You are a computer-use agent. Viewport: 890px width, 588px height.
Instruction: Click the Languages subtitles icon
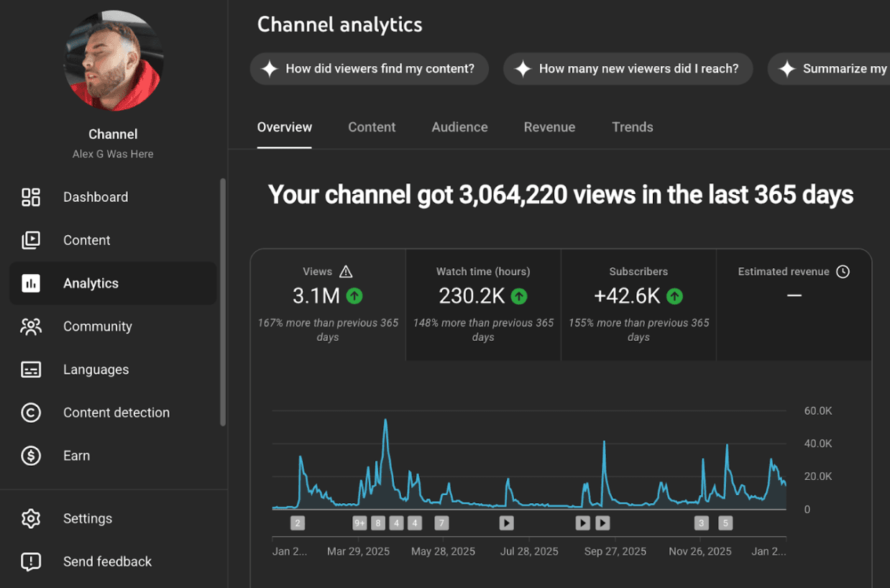31,369
